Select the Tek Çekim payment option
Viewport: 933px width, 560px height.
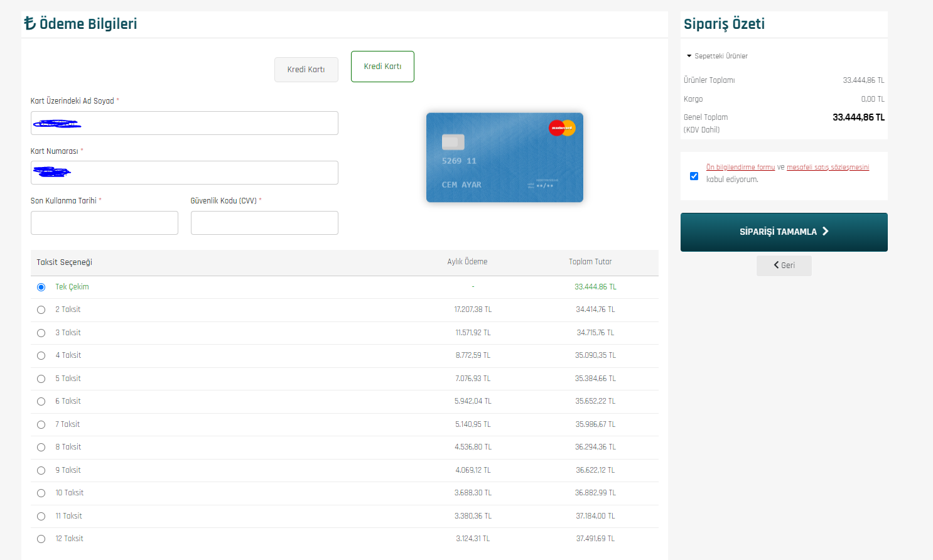click(x=41, y=287)
